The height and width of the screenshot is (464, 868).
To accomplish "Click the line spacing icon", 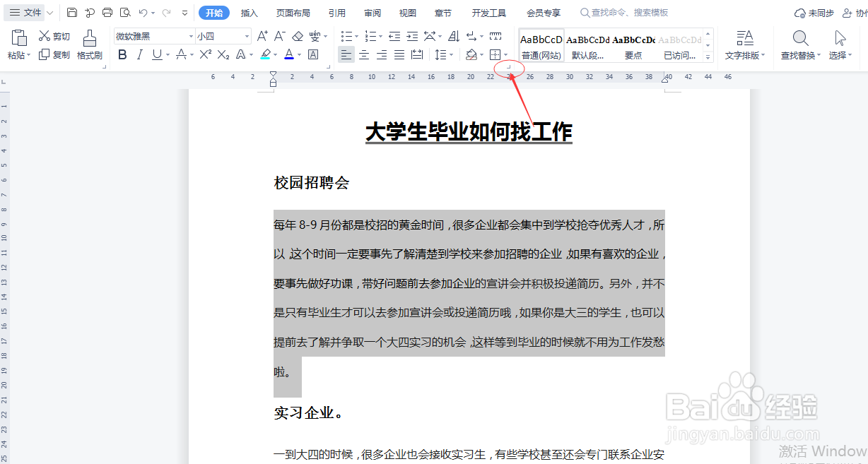I will pos(440,54).
